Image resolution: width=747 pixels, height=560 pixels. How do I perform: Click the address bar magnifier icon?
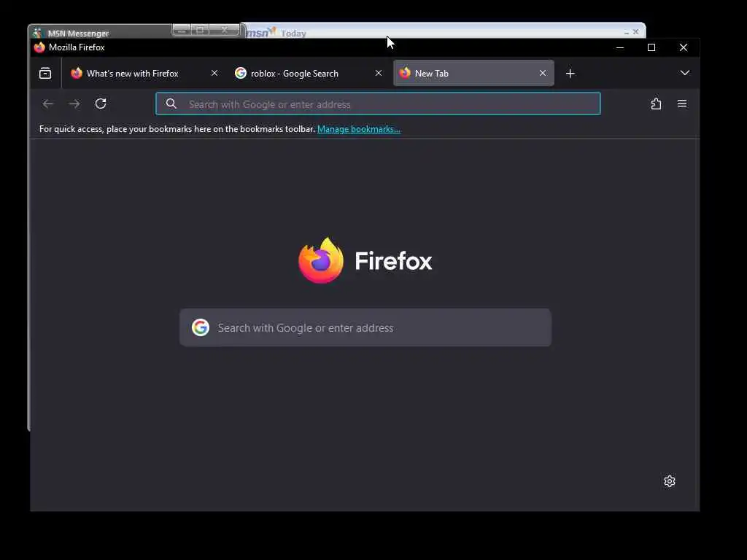171,104
